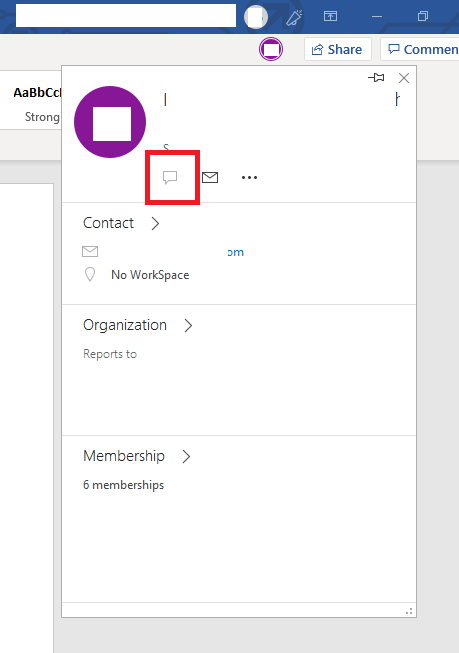Click the small purple presence avatar near Share

(271, 49)
